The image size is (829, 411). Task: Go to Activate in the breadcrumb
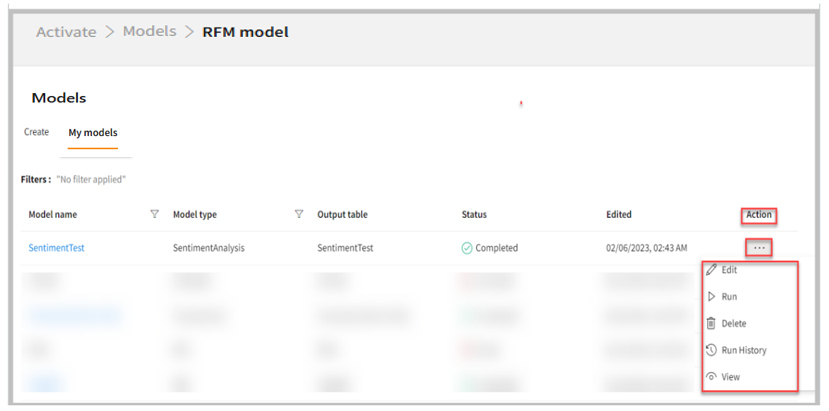66,32
